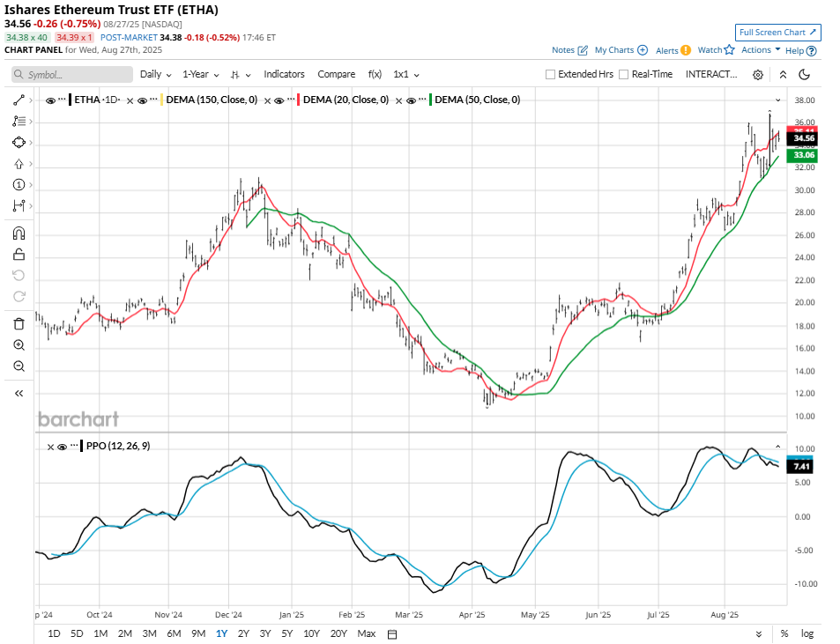Click the trash can delete icon

click(19, 324)
